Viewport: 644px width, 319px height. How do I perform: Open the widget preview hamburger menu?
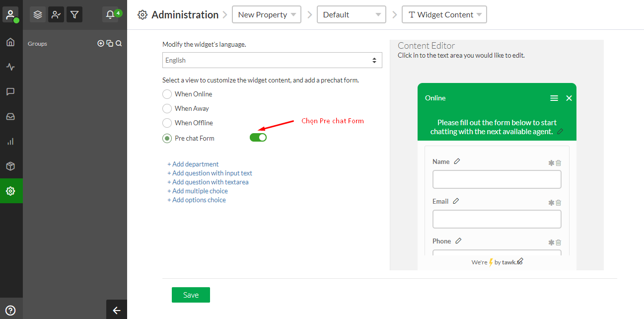click(554, 98)
